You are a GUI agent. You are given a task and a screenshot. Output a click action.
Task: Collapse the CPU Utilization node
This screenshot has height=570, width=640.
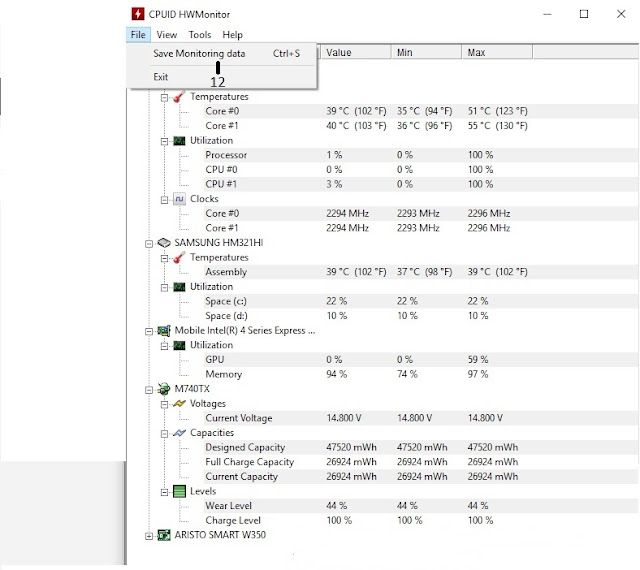[164, 141]
